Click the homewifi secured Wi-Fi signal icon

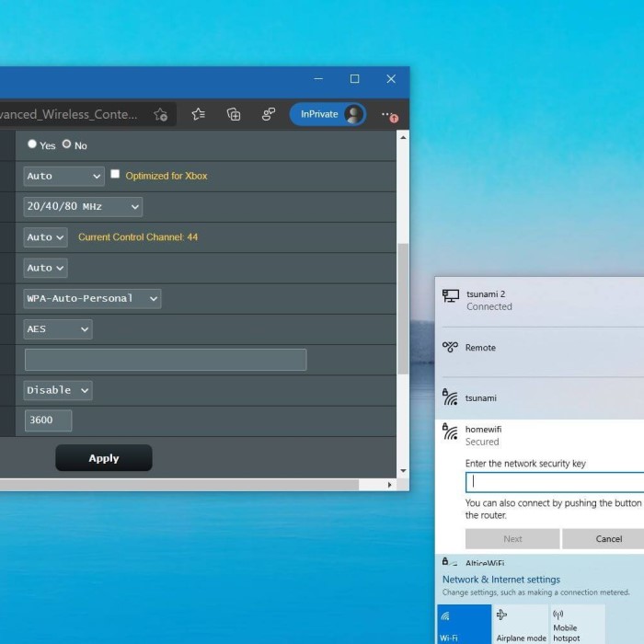coord(450,431)
